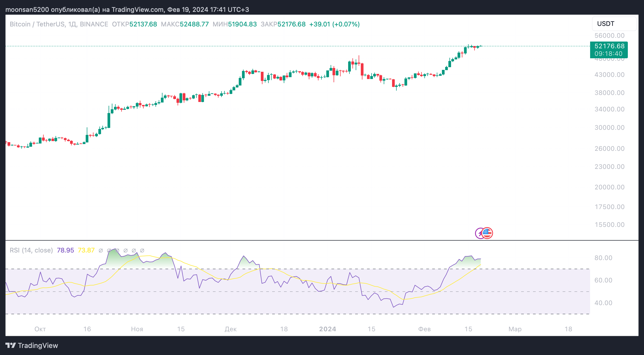Viewport: 644px width, 355px height.
Task: Click the ЗАКР closing price value 52176.68
Action: click(x=292, y=24)
